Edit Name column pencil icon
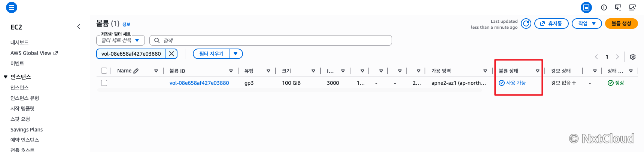The height and width of the screenshot is (152, 644). (x=136, y=71)
